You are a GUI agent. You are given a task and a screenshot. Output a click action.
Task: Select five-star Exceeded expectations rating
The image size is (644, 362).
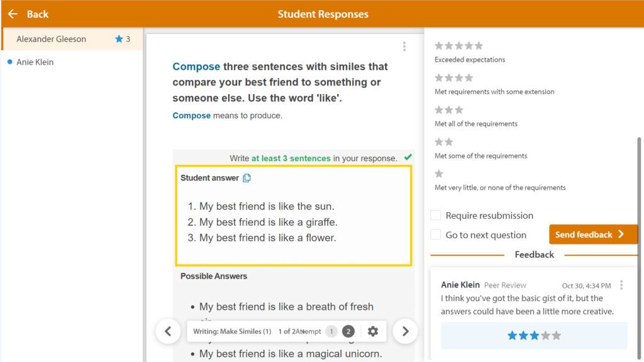tap(458, 45)
